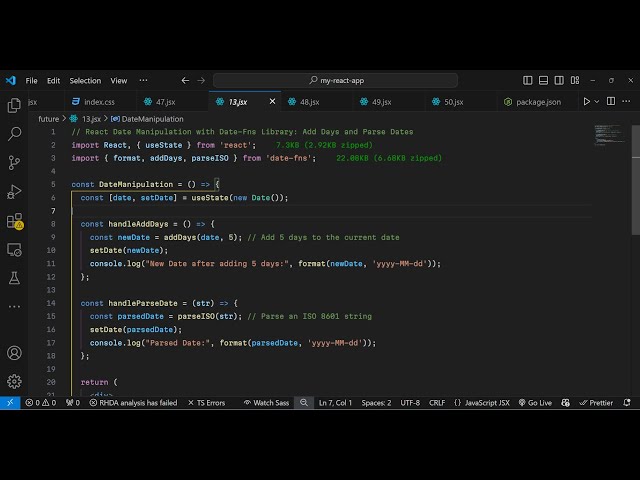The height and width of the screenshot is (480, 640).
Task: Change the UTF-8 file encoding
Action: pyautogui.click(x=410, y=403)
